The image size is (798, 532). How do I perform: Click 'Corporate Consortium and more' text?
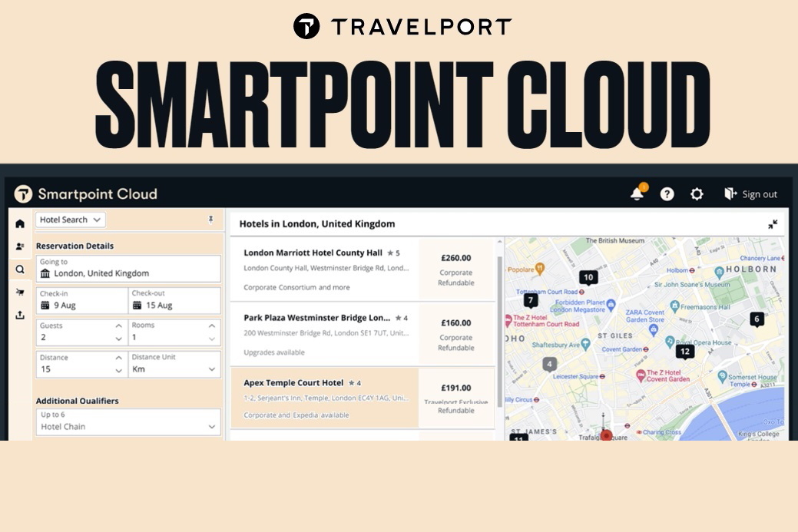point(296,287)
